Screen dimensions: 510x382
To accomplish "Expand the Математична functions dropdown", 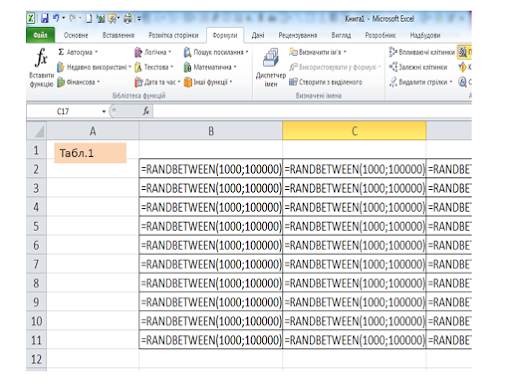I will pyautogui.click(x=235, y=67).
